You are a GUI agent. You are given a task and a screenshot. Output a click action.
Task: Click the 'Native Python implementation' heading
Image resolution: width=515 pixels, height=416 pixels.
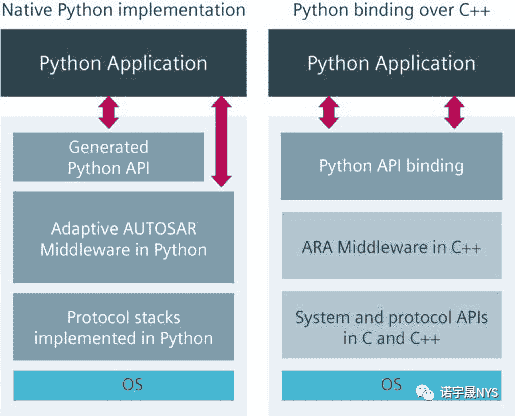pos(123,10)
